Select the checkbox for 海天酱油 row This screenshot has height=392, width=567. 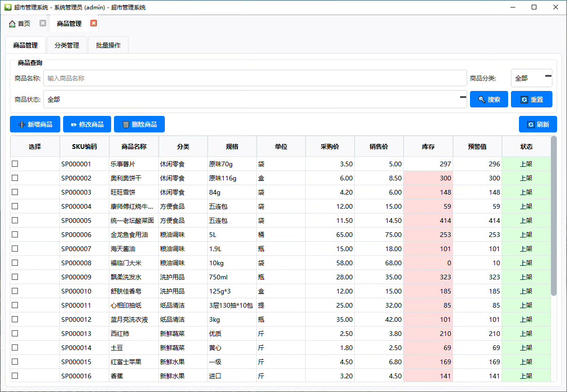15,249
